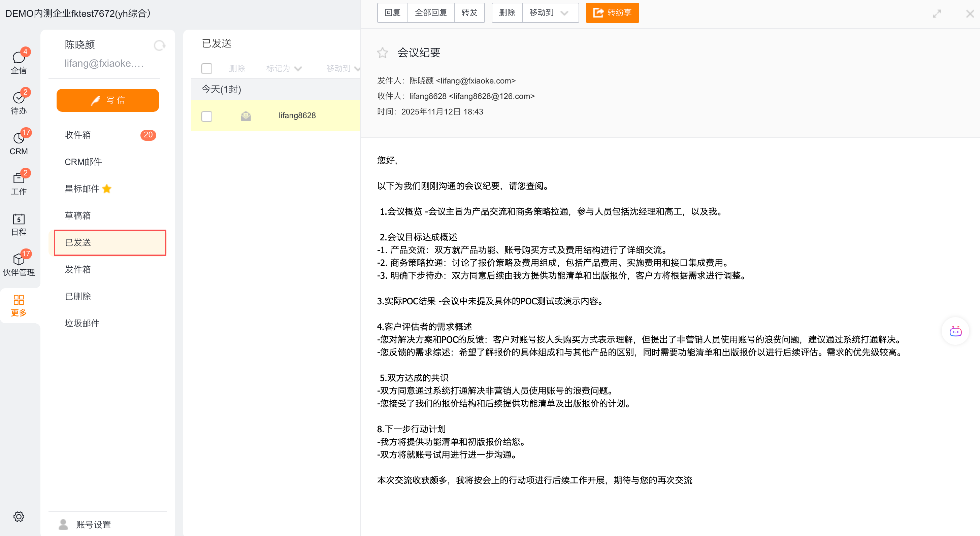Open the 收件箱 folder
Screen dimensions: 980x536
[77, 135]
